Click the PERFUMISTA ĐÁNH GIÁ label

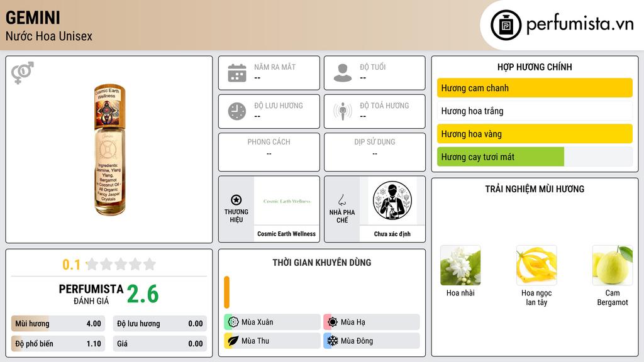[91, 294]
